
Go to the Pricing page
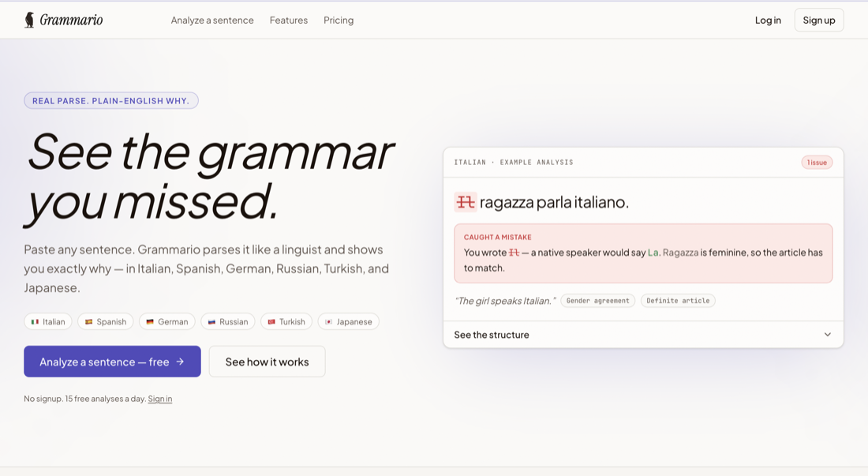click(339, 21)
